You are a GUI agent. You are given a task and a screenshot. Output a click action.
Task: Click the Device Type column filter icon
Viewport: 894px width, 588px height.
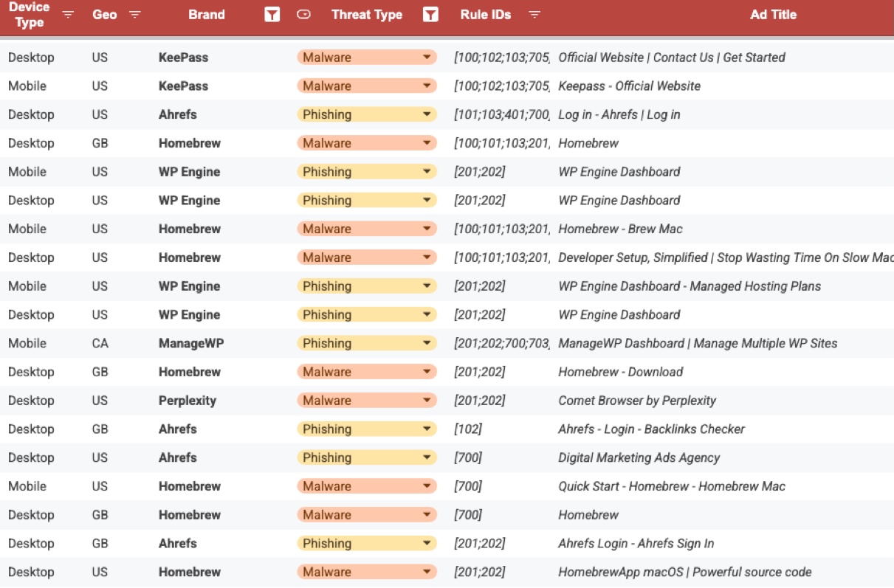(68, 15)
